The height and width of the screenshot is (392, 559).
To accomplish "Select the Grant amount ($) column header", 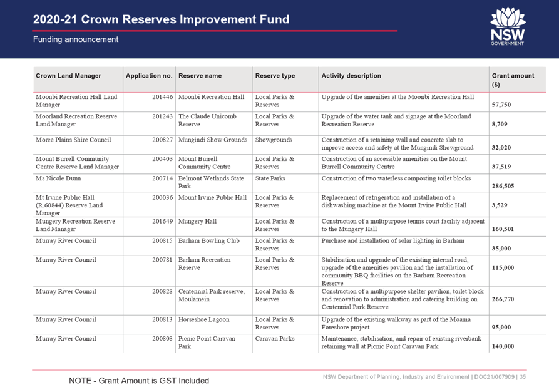I will (x=513, y=80).
